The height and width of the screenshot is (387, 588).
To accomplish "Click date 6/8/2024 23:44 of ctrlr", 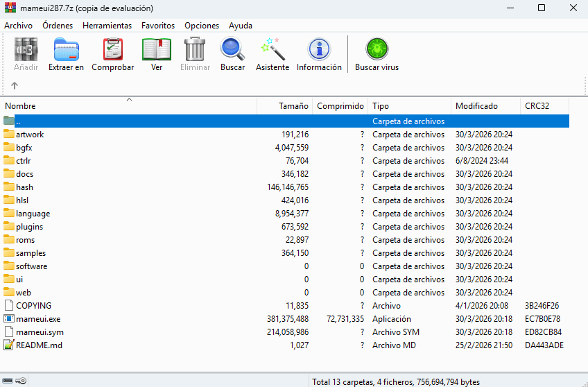I will pyautogui.click(x=482, y=161).
